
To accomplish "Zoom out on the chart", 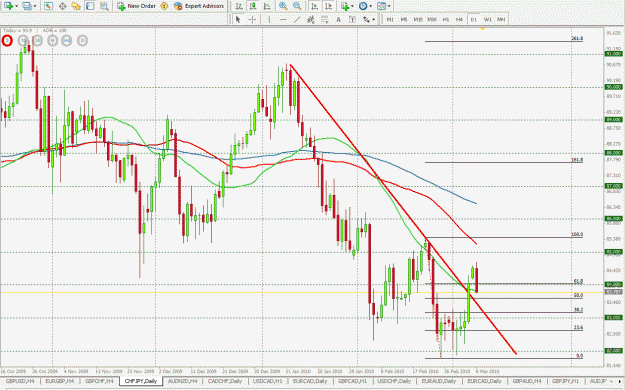I will [x=297, y=6].
